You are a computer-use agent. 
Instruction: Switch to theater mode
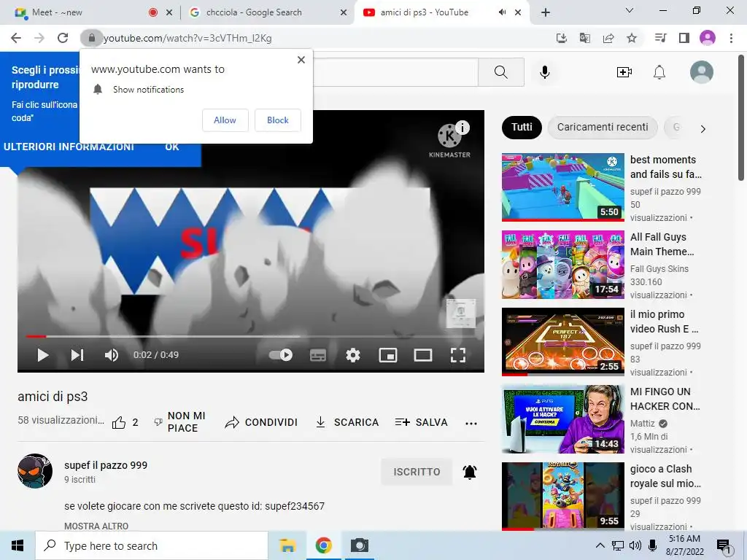click(x=423, y=355)
